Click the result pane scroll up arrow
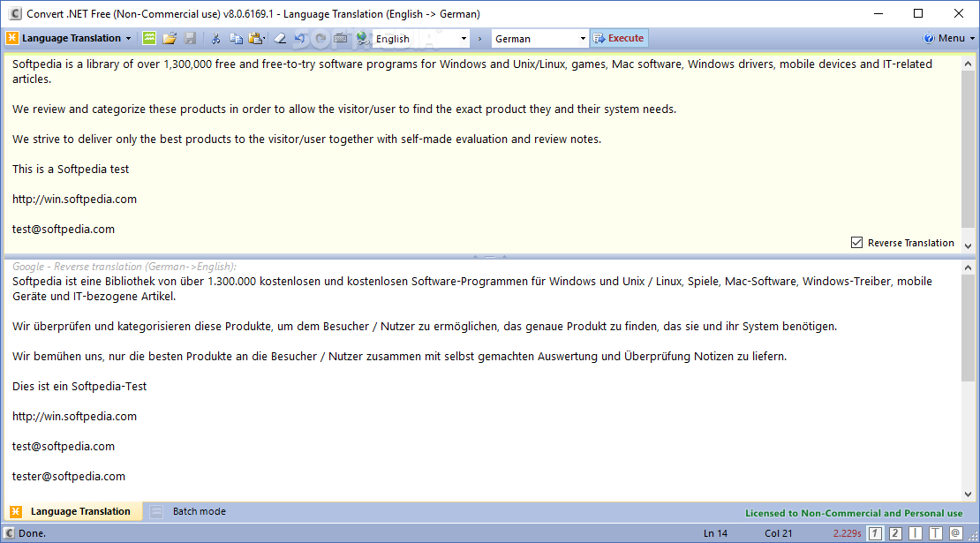 [969, 268]
